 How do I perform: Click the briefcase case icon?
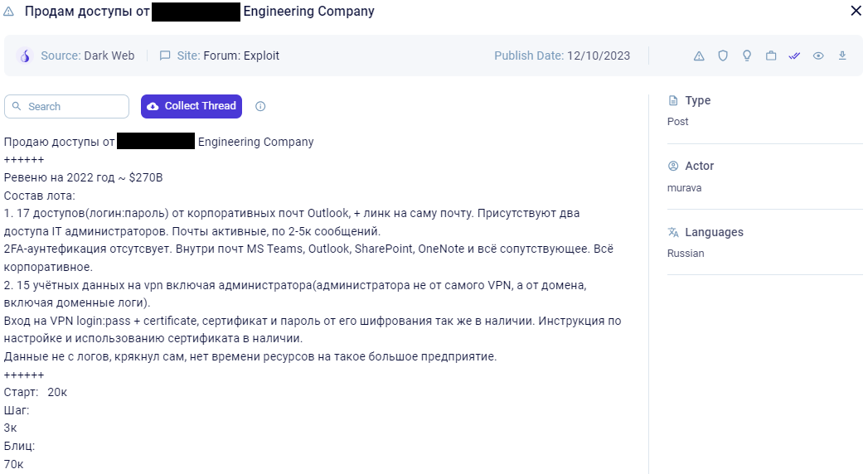pos(771,56)
